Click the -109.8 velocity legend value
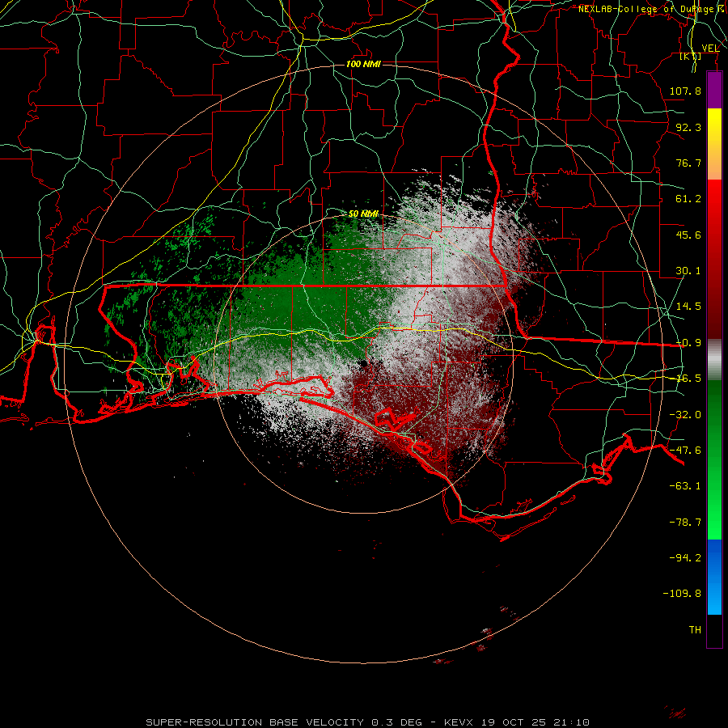 [682, 594]
